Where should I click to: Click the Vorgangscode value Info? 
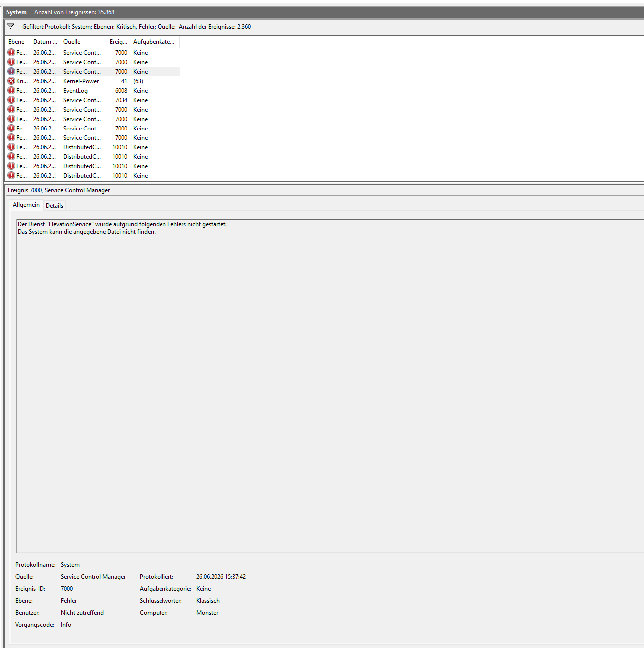66,624
